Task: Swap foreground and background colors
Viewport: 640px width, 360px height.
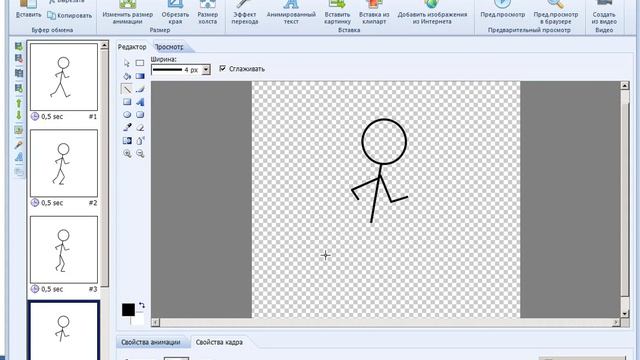Action: coord(141,306)
